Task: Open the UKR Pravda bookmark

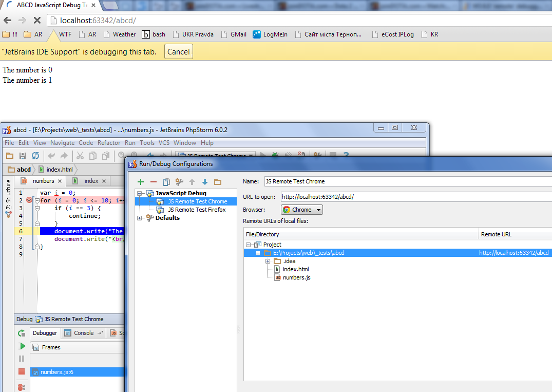Action: (193, 34)
